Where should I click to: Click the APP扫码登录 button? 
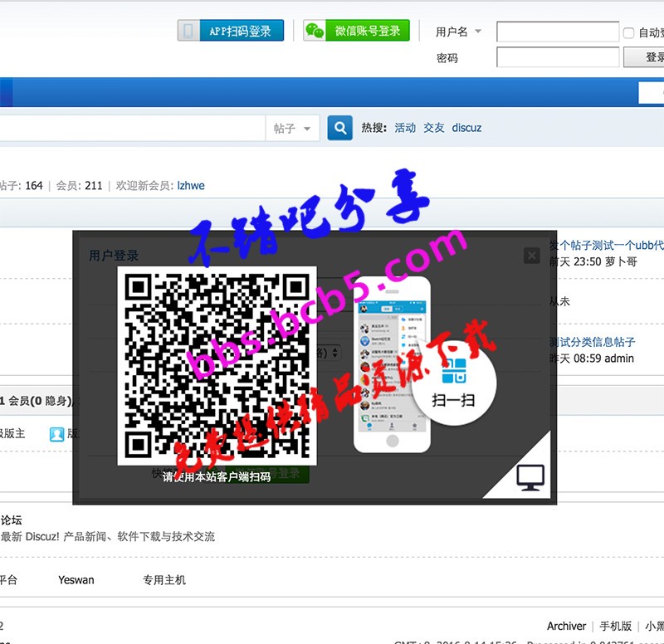click(x=231, y=31)
